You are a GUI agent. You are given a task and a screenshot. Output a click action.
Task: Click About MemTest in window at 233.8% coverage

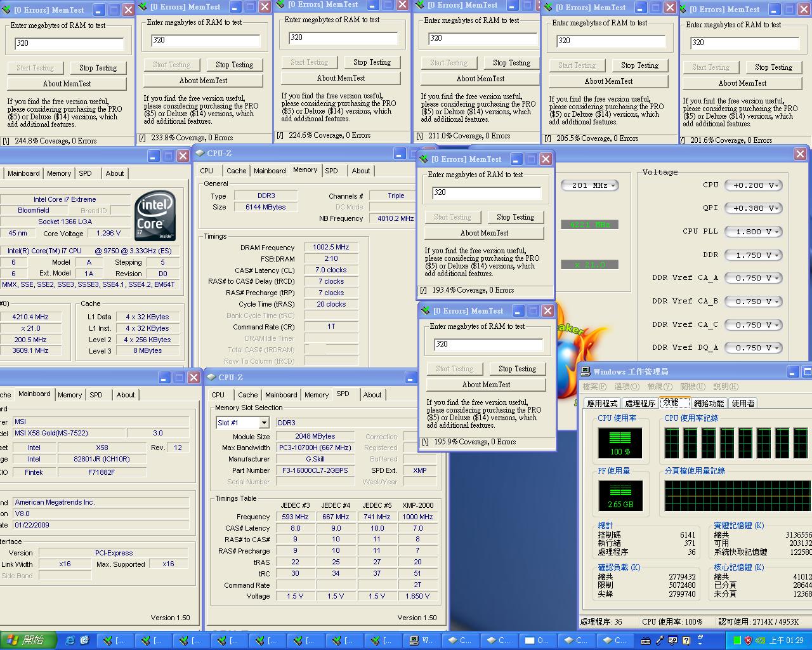(203, 81)
